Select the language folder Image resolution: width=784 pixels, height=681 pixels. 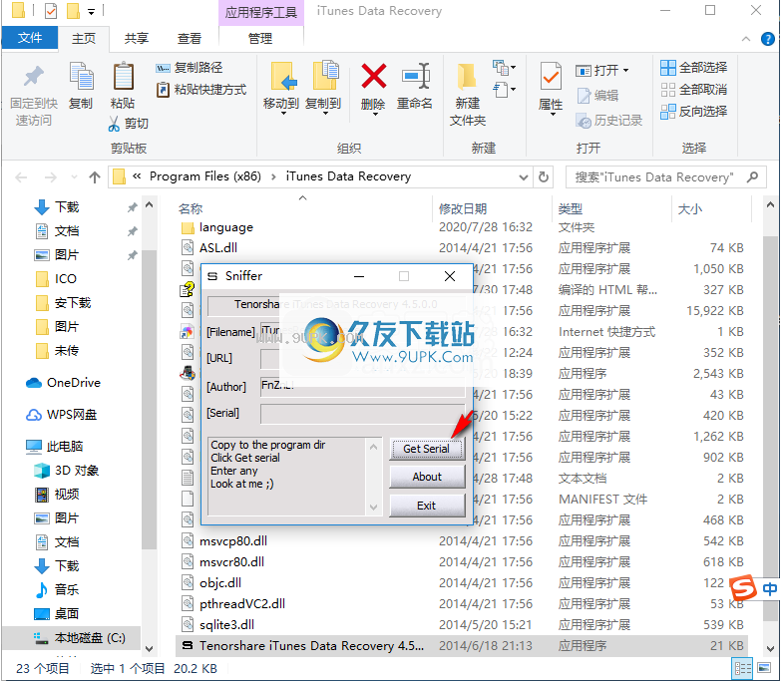(x=226, y=228)
